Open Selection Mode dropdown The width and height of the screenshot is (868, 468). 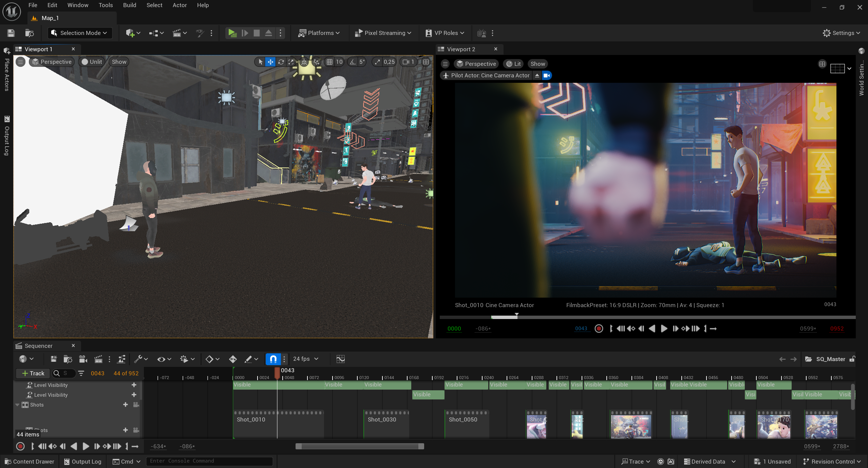[80, 33]
